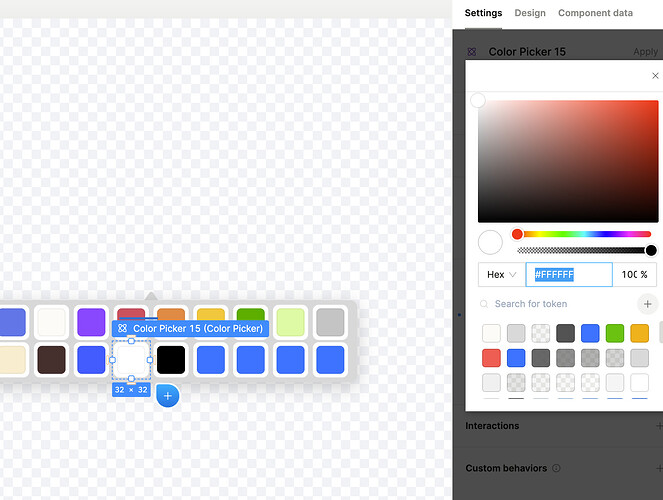
Task: Click the 100 % opacity field
Action: (x=634, y=275)
